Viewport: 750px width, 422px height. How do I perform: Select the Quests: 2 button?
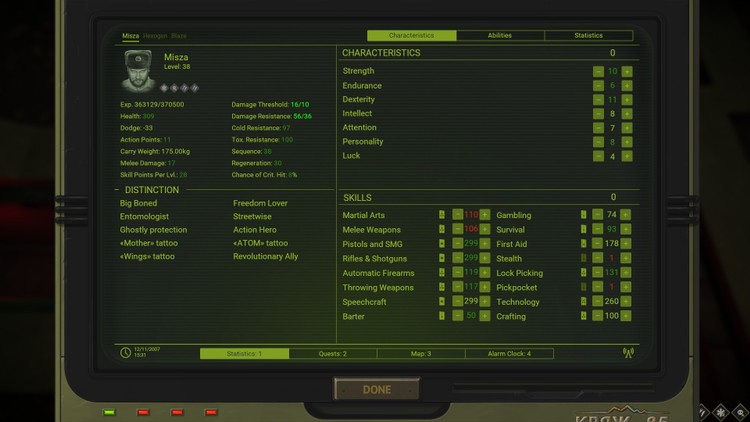click(x=332, y=353)
